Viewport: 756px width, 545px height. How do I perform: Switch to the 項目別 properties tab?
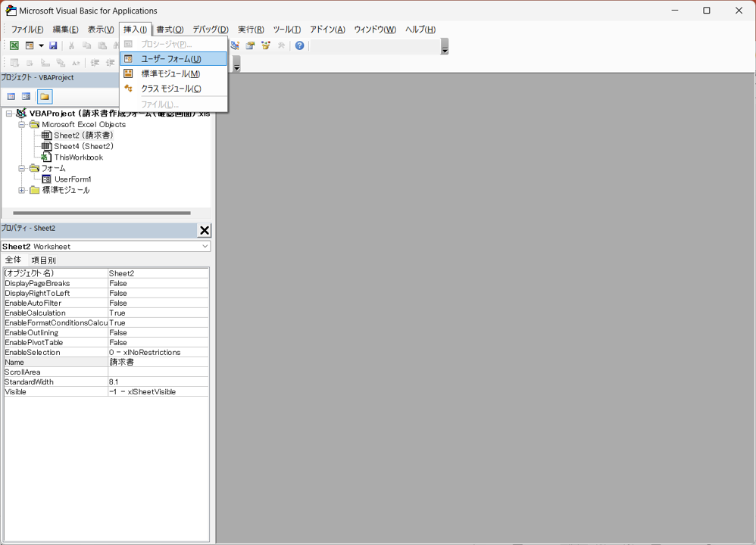click(x=43, y=260)
